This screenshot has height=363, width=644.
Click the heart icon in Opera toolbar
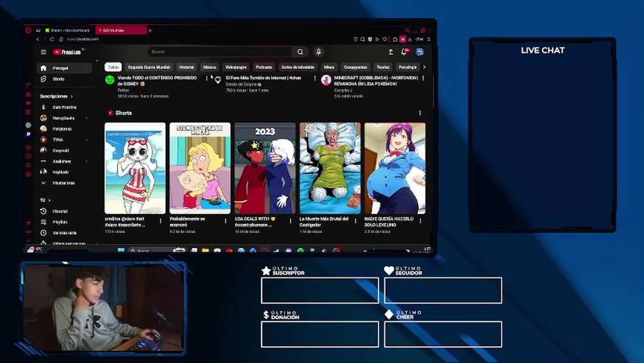(385, 39)
